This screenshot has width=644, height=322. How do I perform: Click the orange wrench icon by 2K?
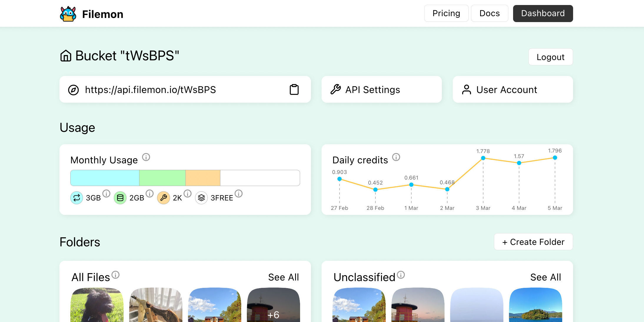[x=164, y=198]
